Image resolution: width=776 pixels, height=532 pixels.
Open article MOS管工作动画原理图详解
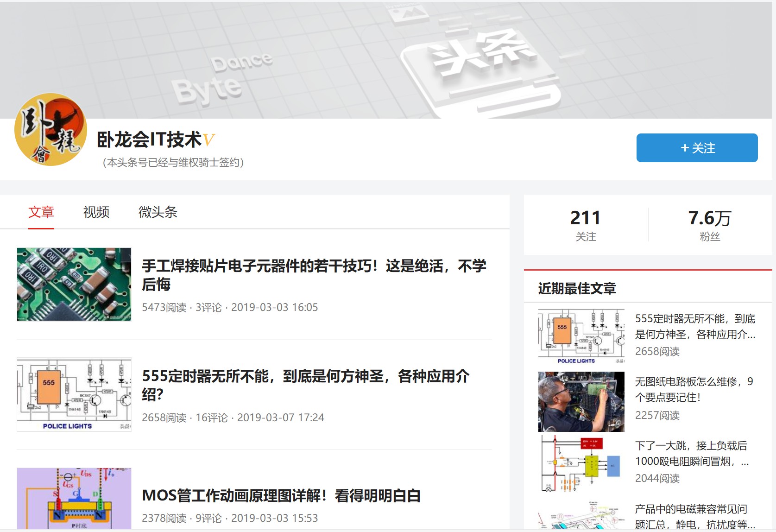pyautogui.click(x=281, y=495)
